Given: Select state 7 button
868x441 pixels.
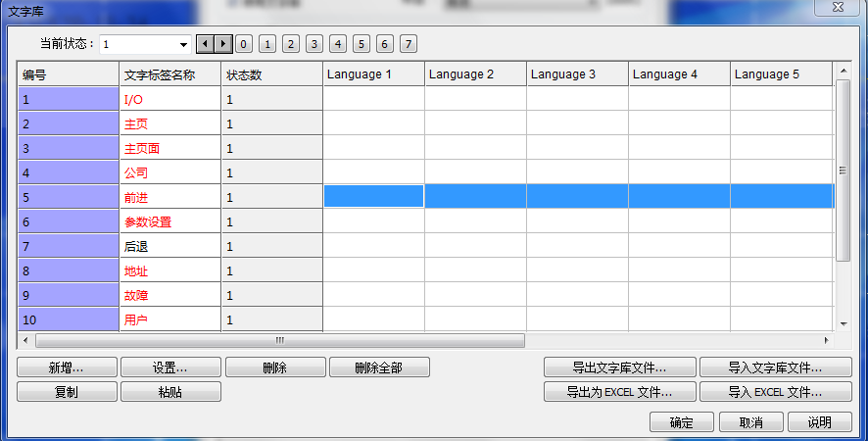Looking at the screenshot, I should point(408,44).
